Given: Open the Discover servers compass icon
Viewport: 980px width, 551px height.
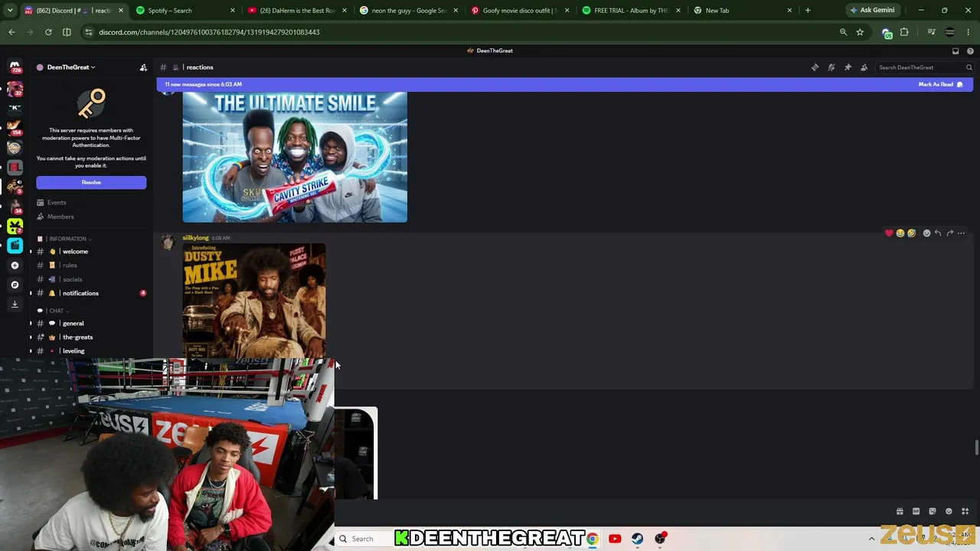Looking at the screenshot, I should [15, 285].
